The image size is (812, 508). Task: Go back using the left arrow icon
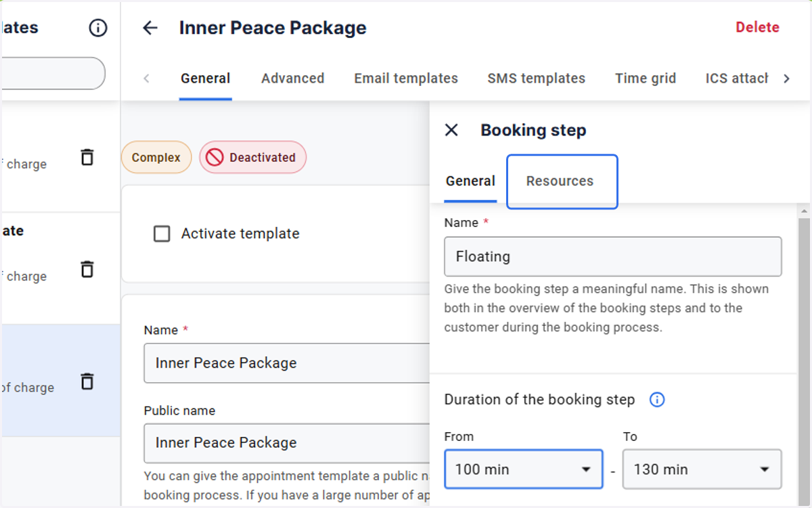tap(150, 28)
